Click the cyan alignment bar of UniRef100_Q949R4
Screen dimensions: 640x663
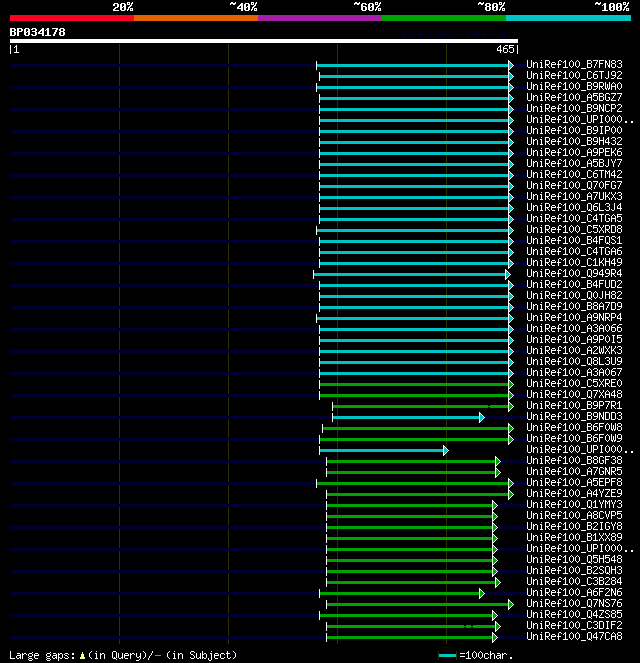click(412, 275)
